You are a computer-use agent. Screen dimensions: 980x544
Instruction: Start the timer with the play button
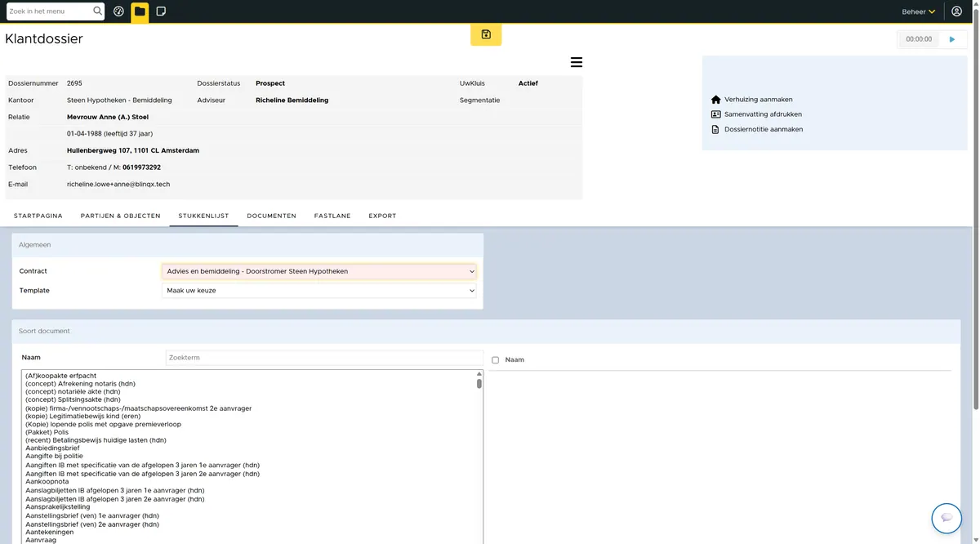coord(952,39)
